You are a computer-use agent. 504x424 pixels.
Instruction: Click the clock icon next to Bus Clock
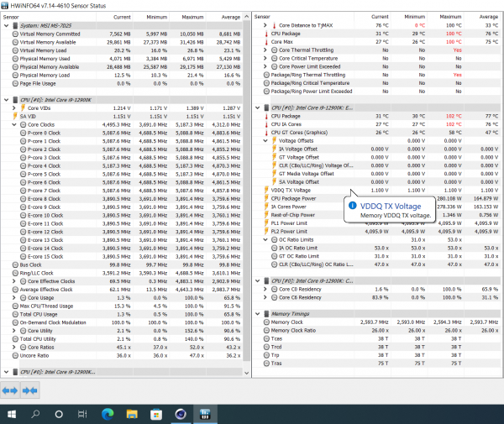point(15,264)
